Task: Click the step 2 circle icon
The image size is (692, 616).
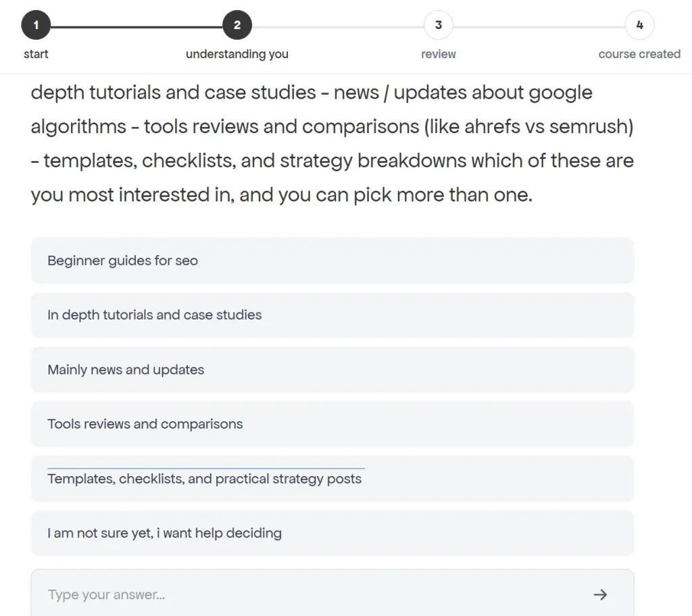Action: pos(237,26)
